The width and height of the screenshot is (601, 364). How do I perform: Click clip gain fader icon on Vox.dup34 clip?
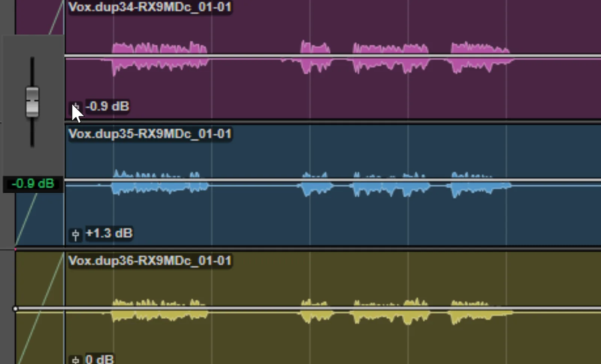click(x=76, y=107)
